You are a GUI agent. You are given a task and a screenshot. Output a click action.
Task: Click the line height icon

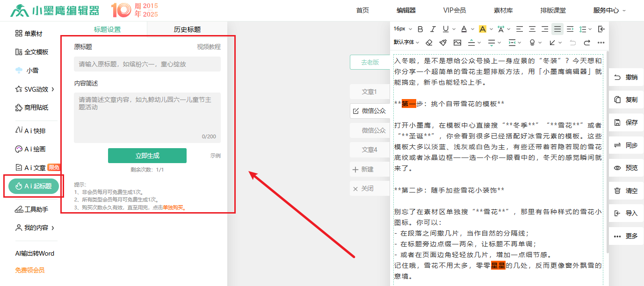coord(582,29)
